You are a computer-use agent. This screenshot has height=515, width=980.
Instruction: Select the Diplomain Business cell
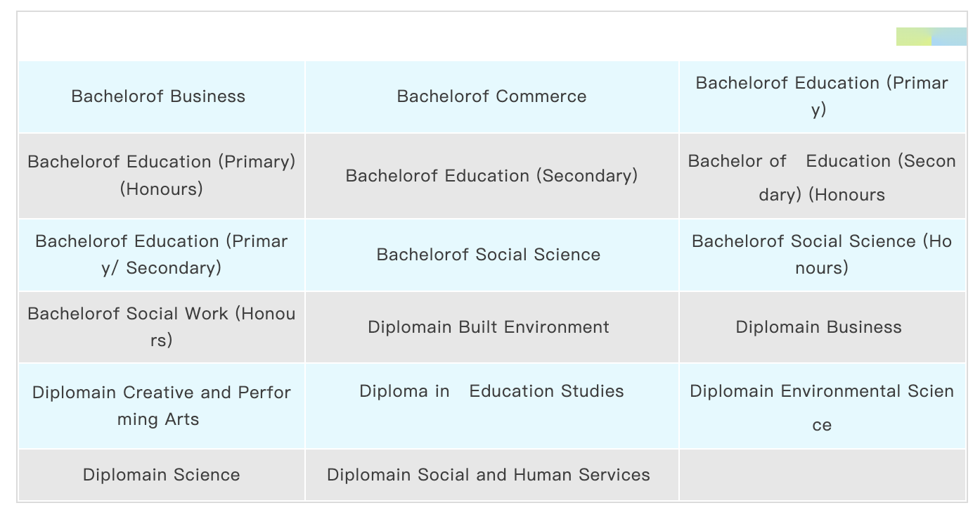tap(818, 327)
